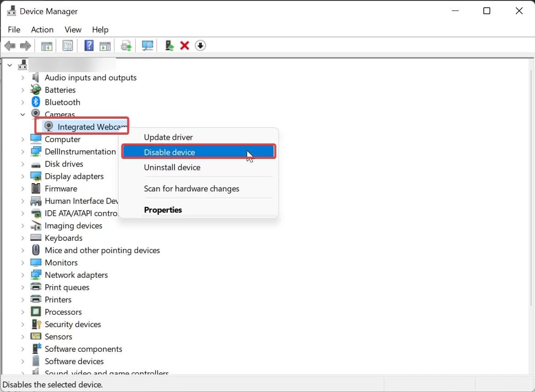
Task: Click the Forward navigation arrow in the toolbar
Action: tap(25, 45)
